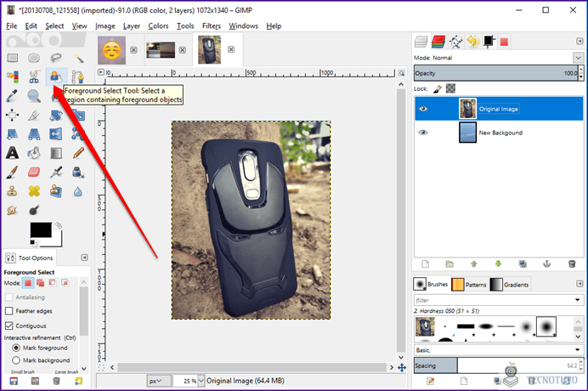Select the Dodge/Burn tool
588x391 pixels.
tap(34, 210)
